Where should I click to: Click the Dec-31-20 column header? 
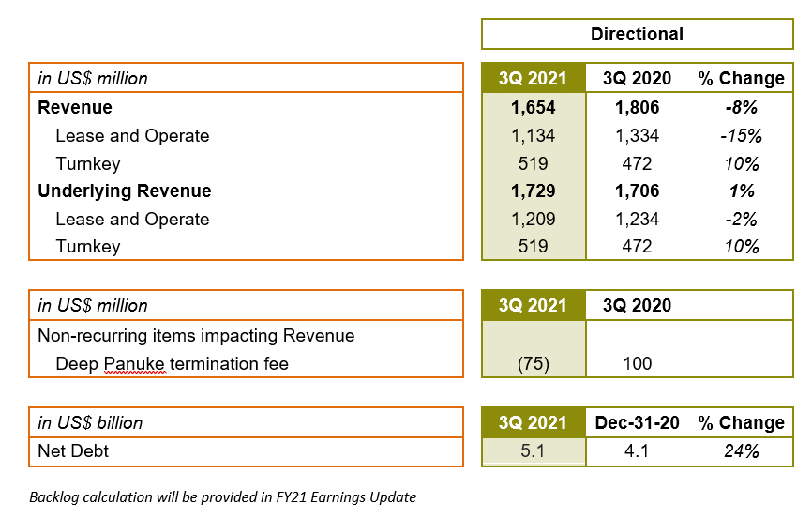637,423
